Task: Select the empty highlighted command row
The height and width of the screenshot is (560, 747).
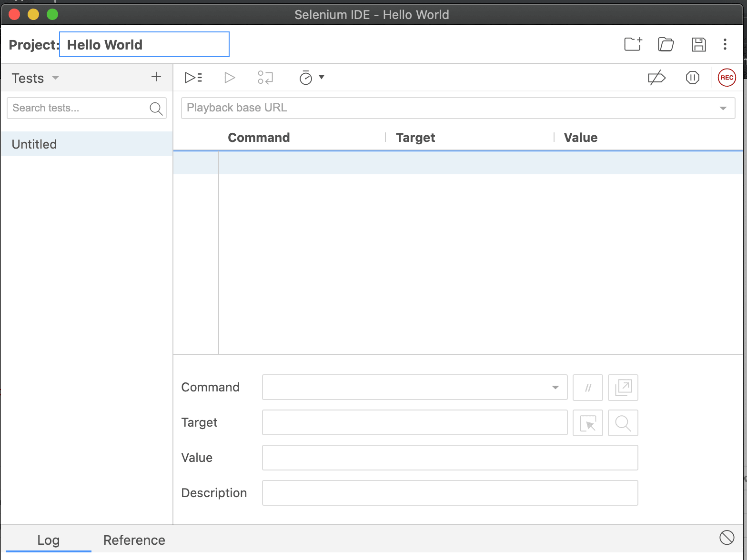Action: coord(458,163)
